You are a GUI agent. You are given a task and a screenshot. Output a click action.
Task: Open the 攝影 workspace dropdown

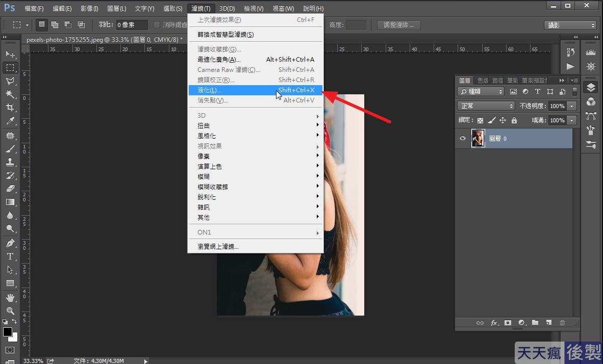(570, 25)
